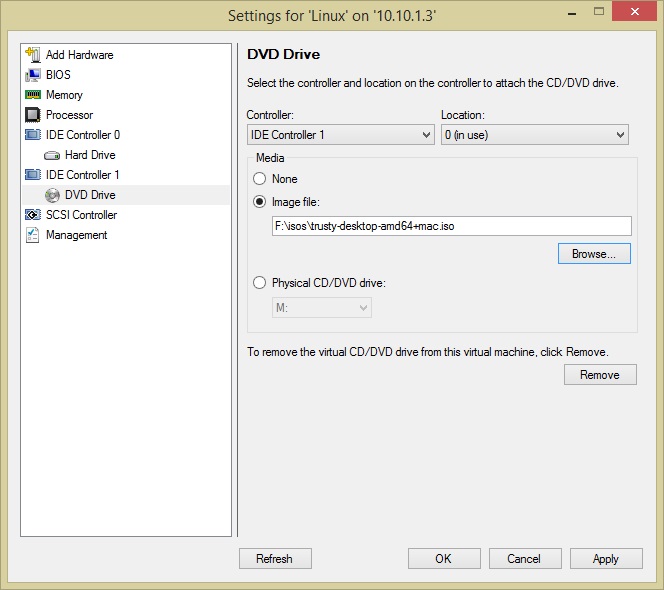Select the IDE Controller 1 entry
The width and height of the screenshot is (664, 590).
point(83,175)
